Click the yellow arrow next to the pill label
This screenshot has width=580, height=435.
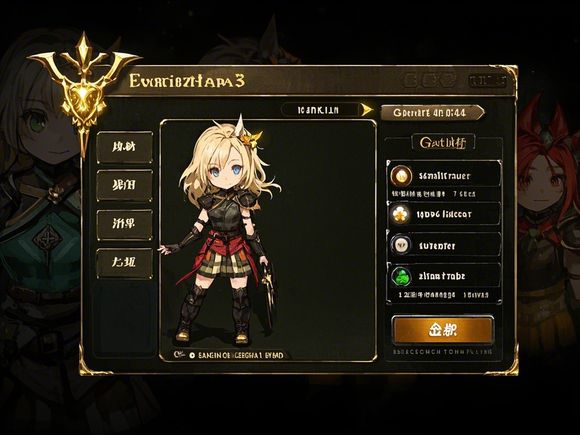point(367,110)
